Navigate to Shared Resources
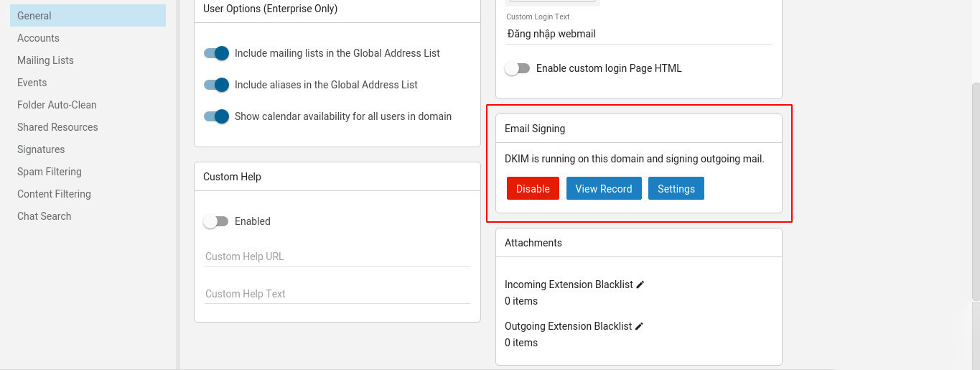 [x=57, y=127]
